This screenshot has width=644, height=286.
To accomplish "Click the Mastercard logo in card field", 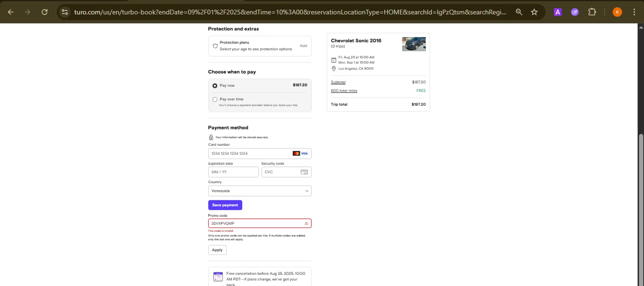I will pos(296,154).
